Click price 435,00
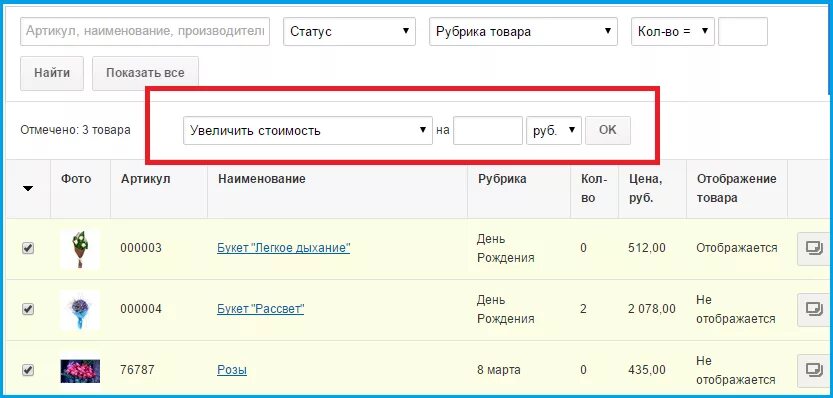Image resolution: width=833 pixels, height=398 pixels. point(647,370)
